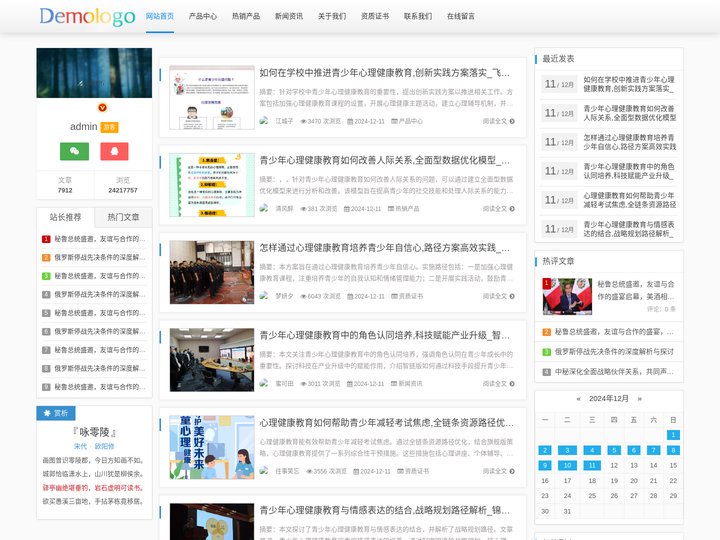
Task: Open 热评 item 俄罗斯停战先决条件的深度解析与探讨
Action: click(614, 352)
